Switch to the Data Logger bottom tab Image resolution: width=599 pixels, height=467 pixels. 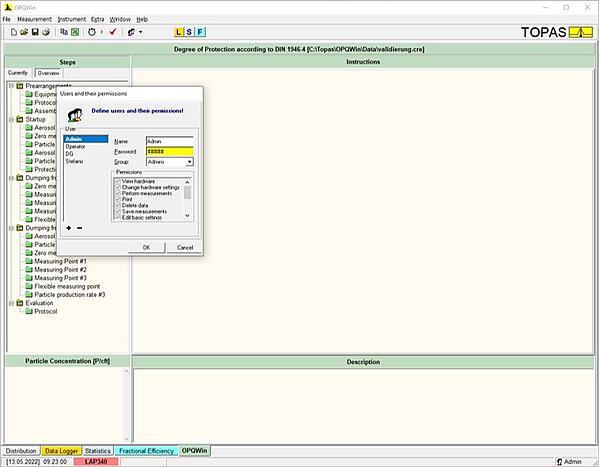point(62,451)
